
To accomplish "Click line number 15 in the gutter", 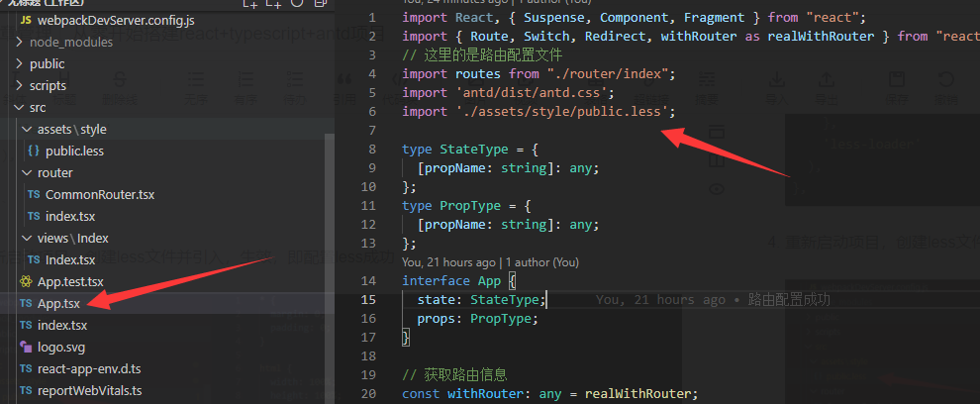I will pyautogui.click(x=369, y=300).
